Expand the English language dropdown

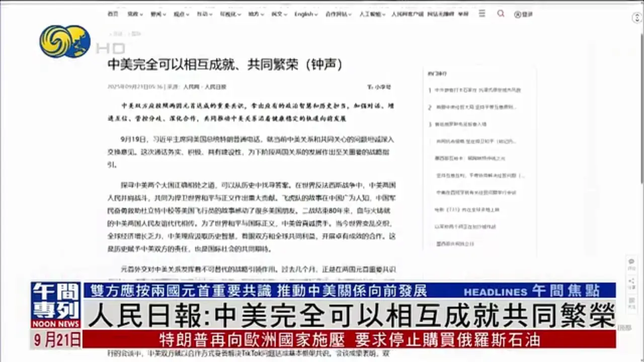[305, 14]
